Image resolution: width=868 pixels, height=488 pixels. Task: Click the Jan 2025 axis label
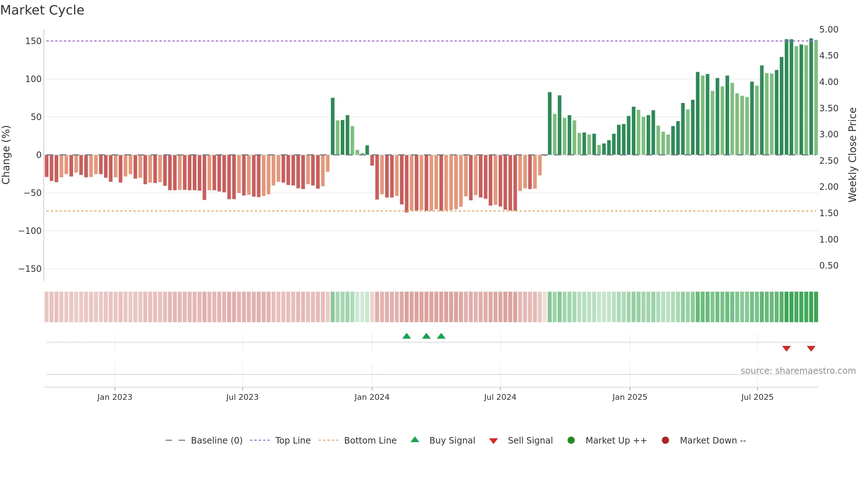(x=630, y=397)
